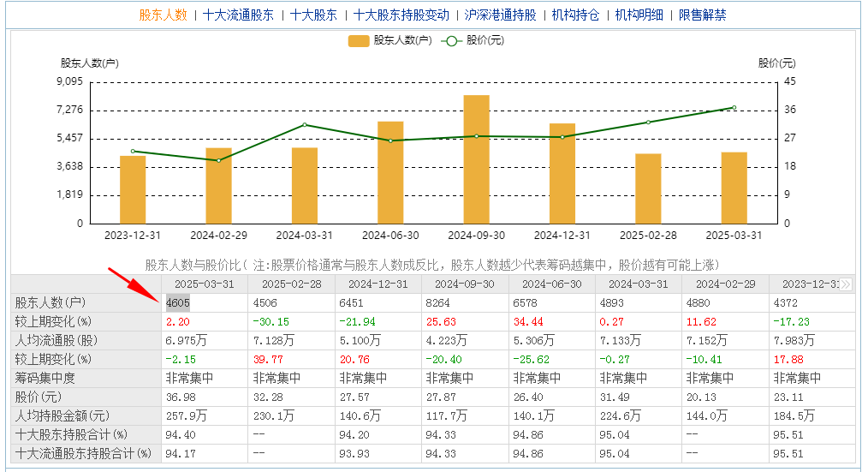
Task: Click per-capita shares 6.975万
Action: pos(186,341)
